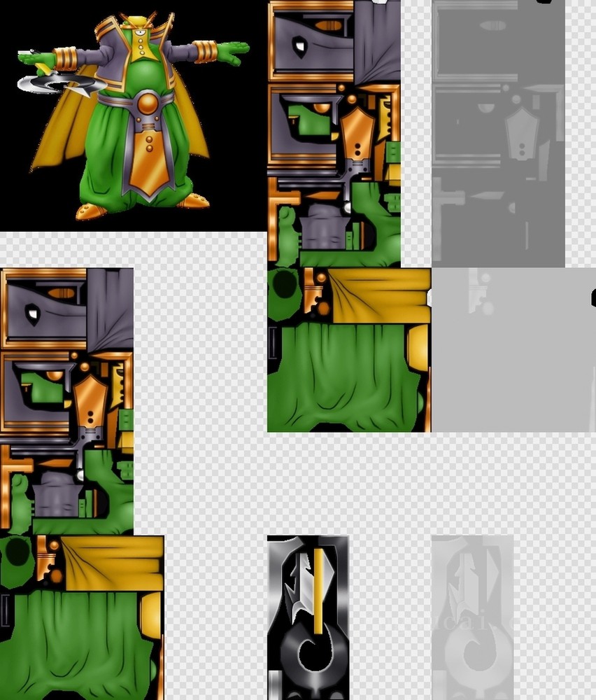Select the circular blade in the character's hand
Viewport: 596px width, 700px height.
click(63, 84)
